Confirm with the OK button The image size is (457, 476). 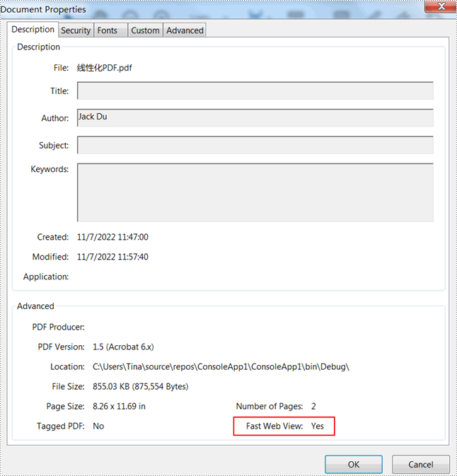[x=354, y=465]
